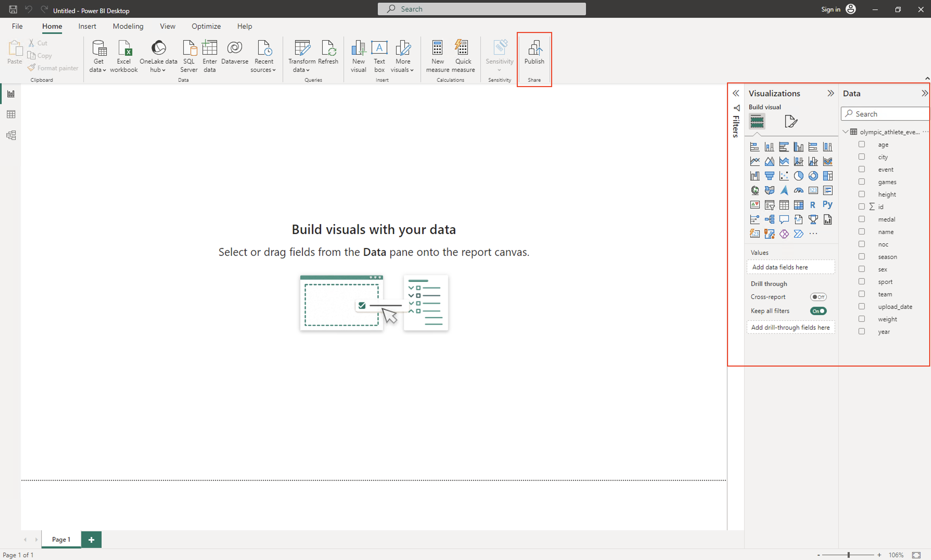Viewport: 931px width, 560px height.
Task: Check the year field
Action: click(x=862, y=332)
